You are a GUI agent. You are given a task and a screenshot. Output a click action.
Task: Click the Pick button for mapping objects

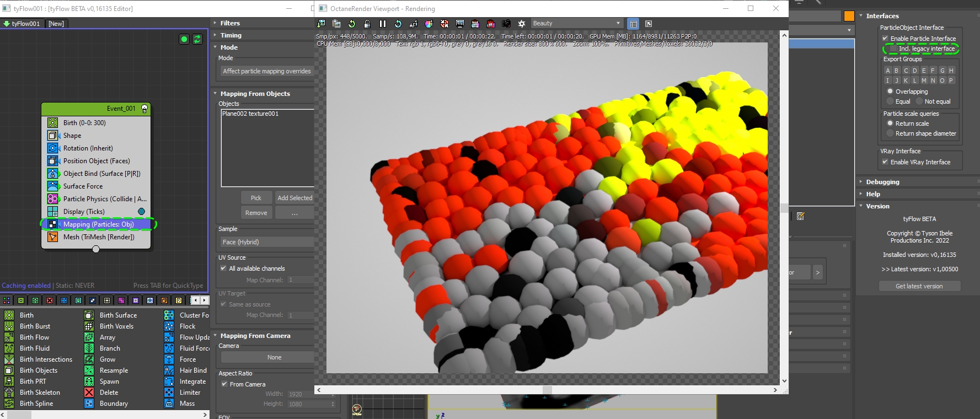click(256, 198)
